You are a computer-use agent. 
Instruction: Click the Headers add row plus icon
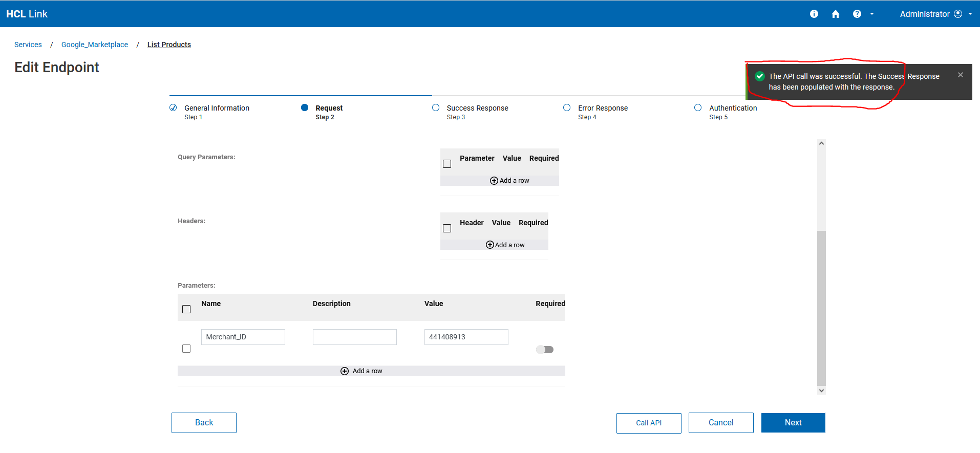point(490,245)
